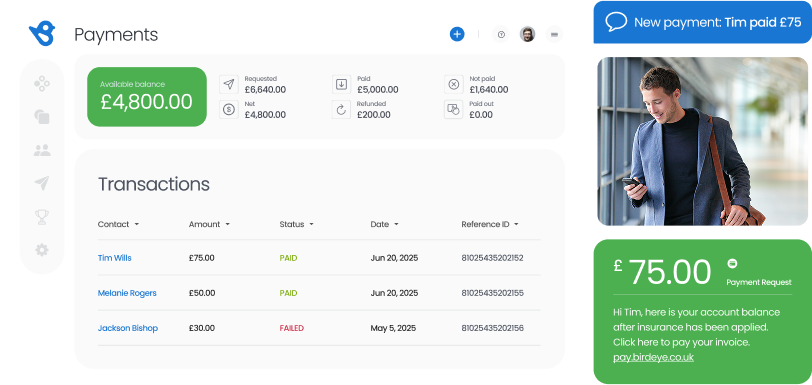
Task: Click the £75.00 amount in Tim Wills row
Action: (x=201, y=258)
